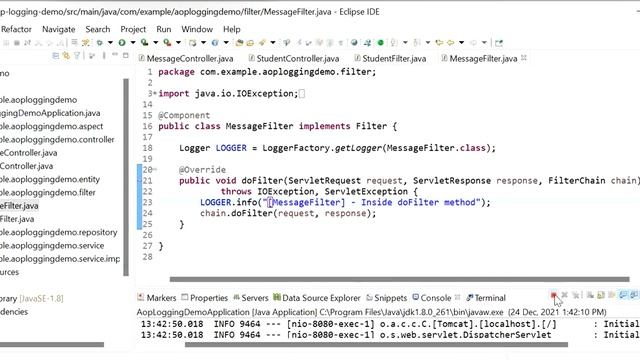Open the Markers view tab
Screen dimensions: 640x360
coord(157,298)
